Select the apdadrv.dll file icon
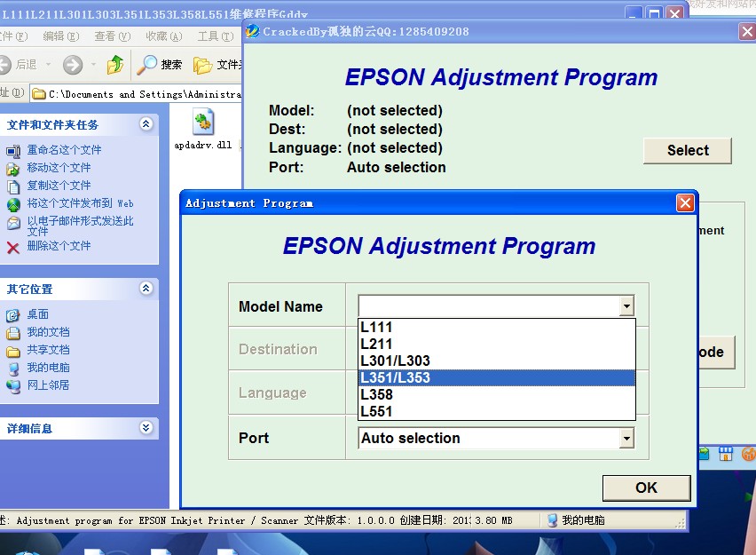The height and width of the screenshot is (555, 756). (203, 121)
